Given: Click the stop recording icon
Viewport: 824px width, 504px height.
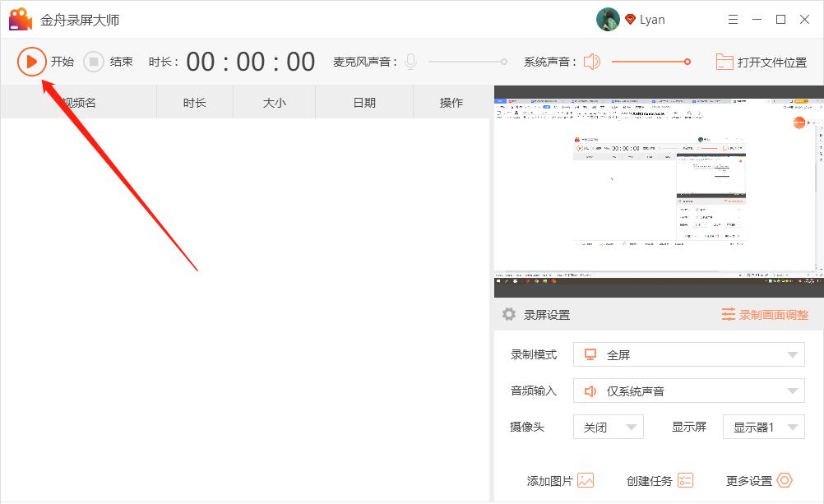Looking at the screenshot, I should pos(92,61).
